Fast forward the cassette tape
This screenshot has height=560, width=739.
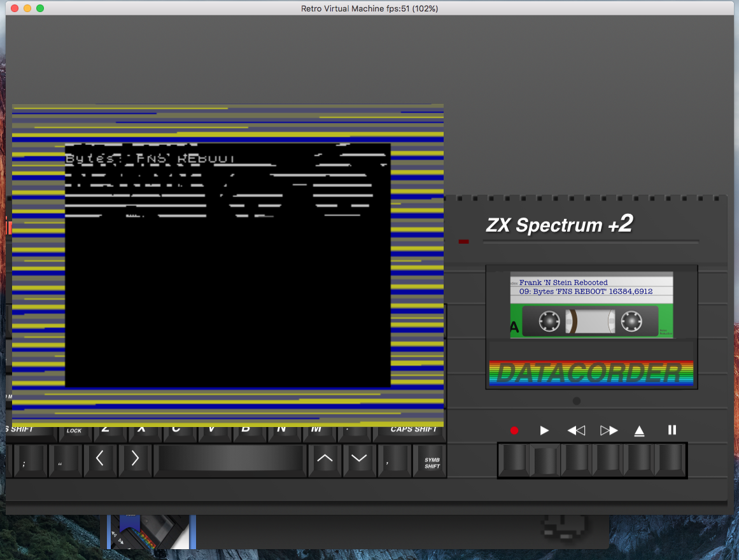pyautogui.click(x=609, y=430)
